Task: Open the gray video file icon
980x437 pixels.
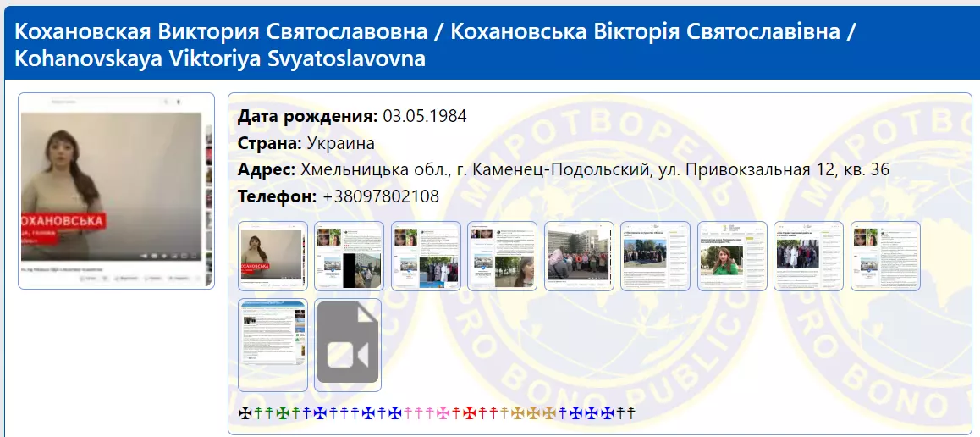Action: pos(347,345)
